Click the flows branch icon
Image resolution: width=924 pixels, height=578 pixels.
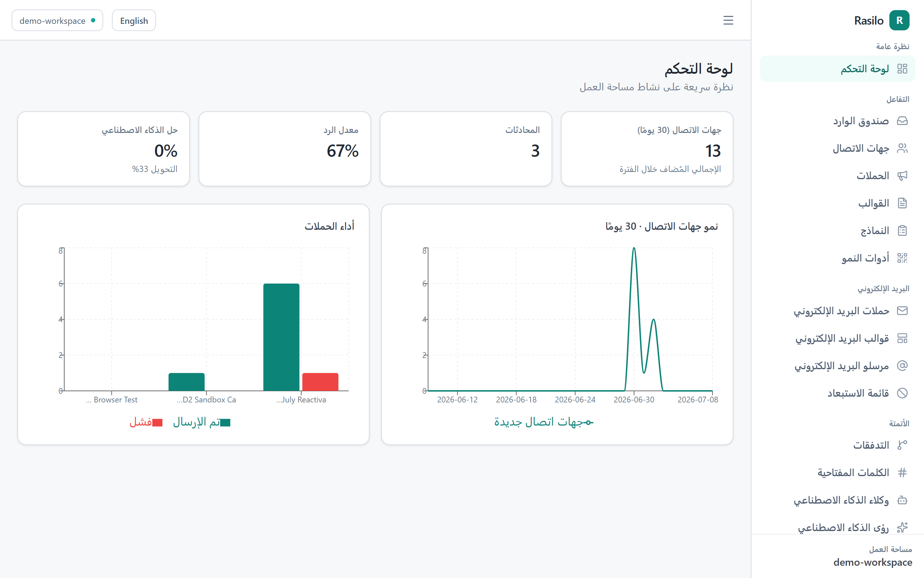click(902, 445)
